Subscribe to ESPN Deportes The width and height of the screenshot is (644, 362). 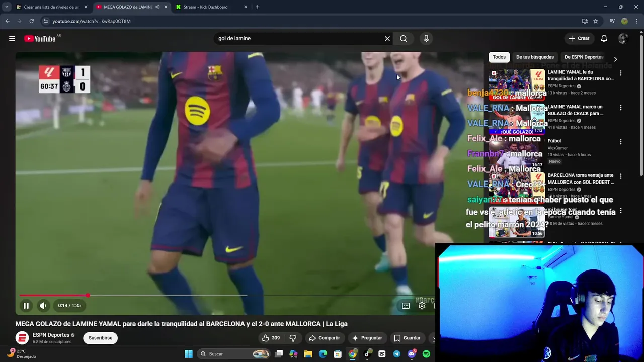coord(100,338)
